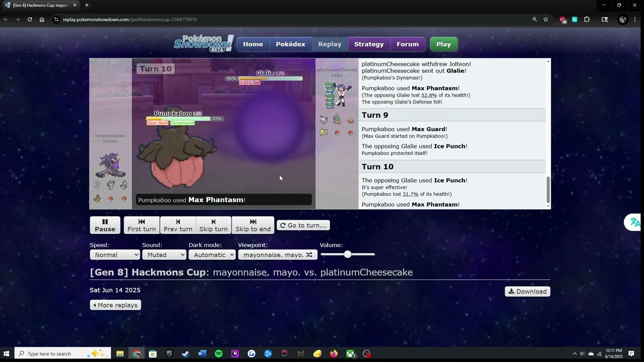
Task: Go to the Home tab
Action: (253, 44)
